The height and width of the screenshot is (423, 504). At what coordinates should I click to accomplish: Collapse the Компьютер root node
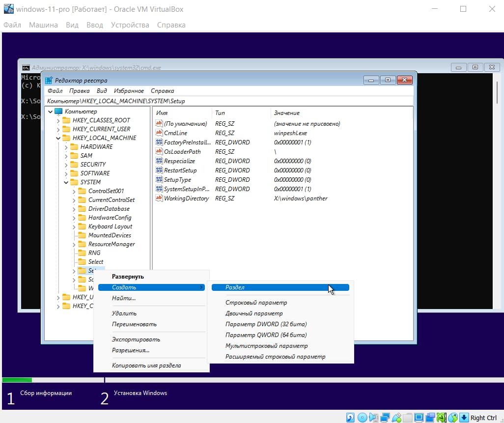tap(50, 112)
